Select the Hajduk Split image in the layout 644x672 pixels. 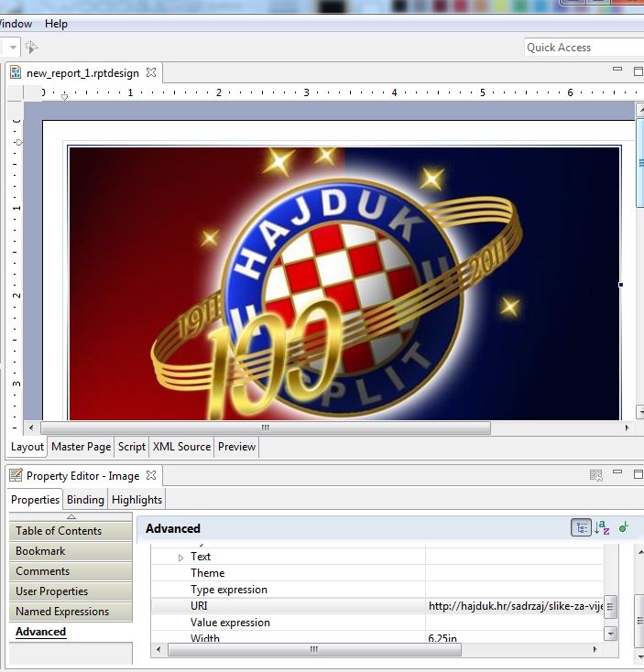click(x=344, y=283)
